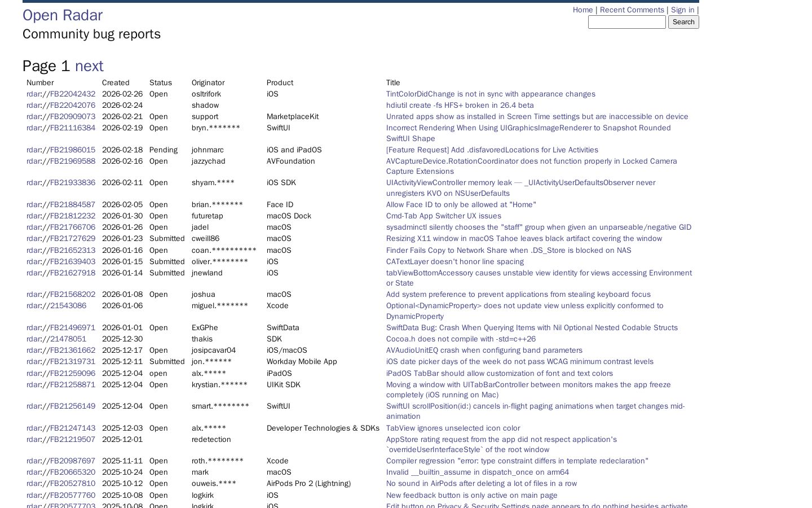This screenshot has width=812, height=508.
Task: Open the AVAudioUnitEQ crash report
Action: [484, 351]
